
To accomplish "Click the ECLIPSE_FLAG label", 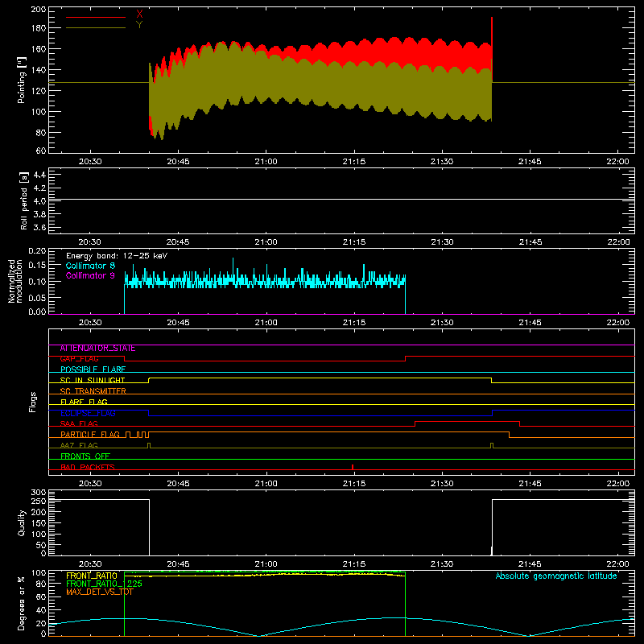I will tap(88, 413).
